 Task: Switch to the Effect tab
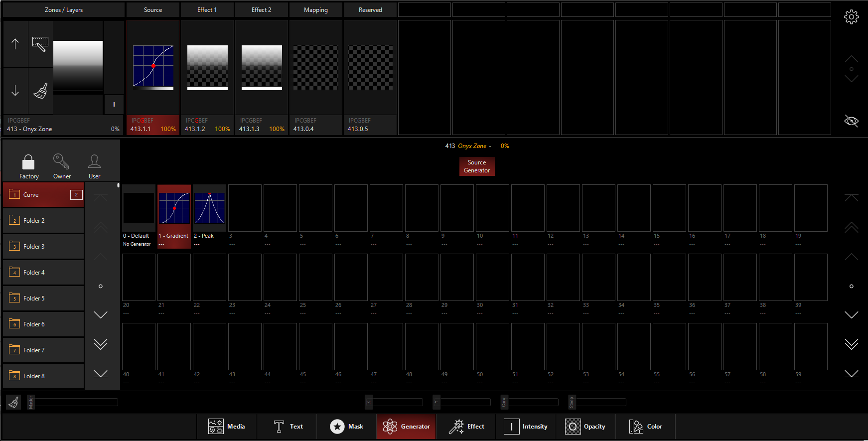coord(466,427)
